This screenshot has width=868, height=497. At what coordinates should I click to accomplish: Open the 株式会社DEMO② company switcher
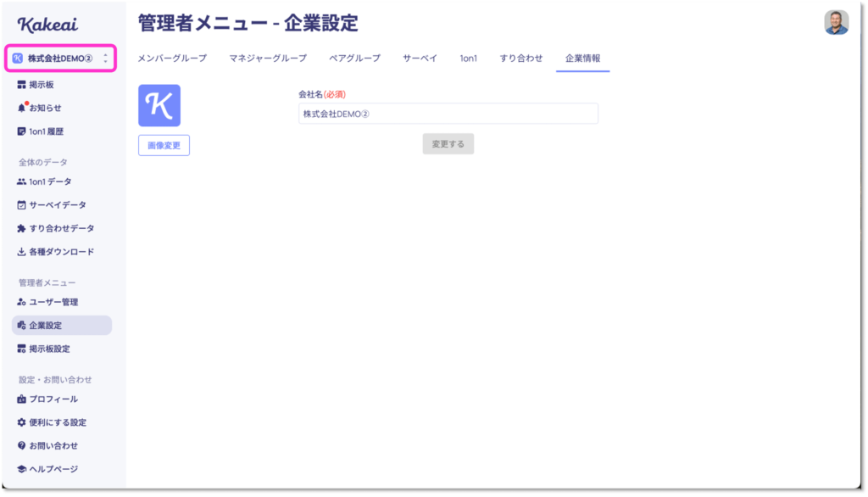61,59
